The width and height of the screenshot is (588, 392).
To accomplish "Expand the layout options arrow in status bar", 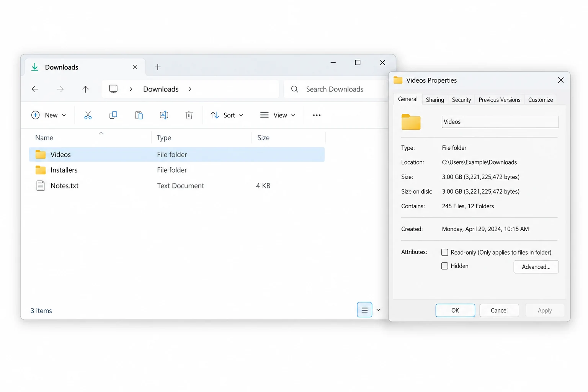I will 378,310.
